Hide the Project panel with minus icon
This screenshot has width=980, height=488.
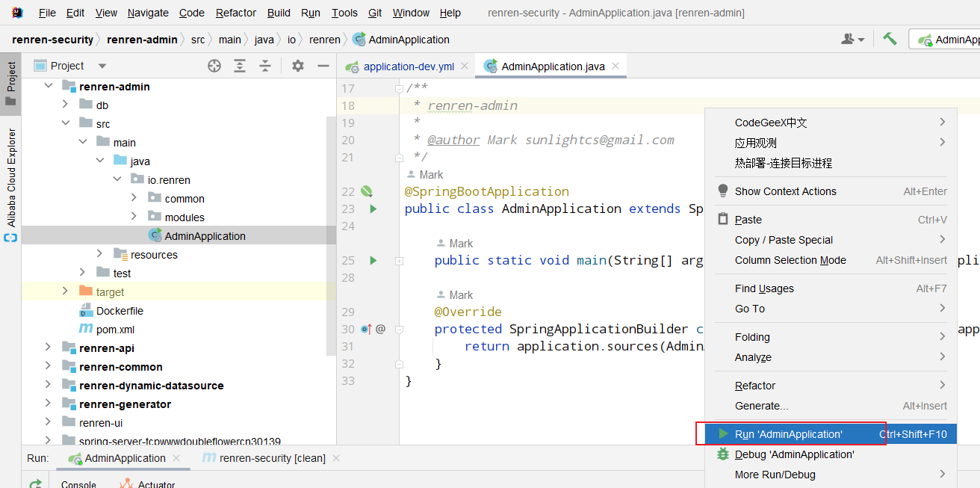(x=323, y=66)
